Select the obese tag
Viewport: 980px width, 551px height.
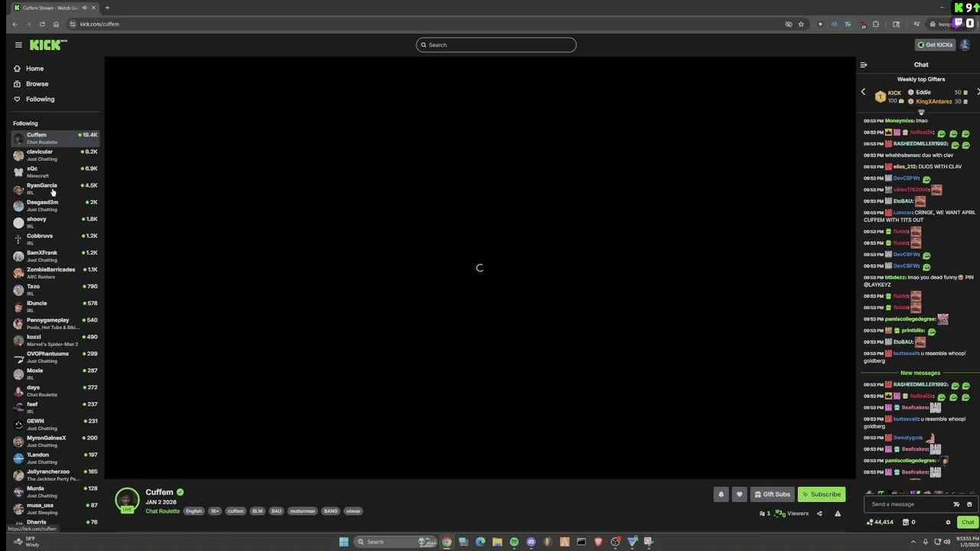click(353, 511)
